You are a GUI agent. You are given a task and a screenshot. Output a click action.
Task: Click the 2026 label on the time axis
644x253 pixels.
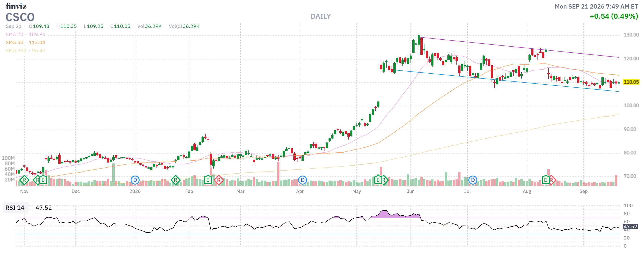135,191
